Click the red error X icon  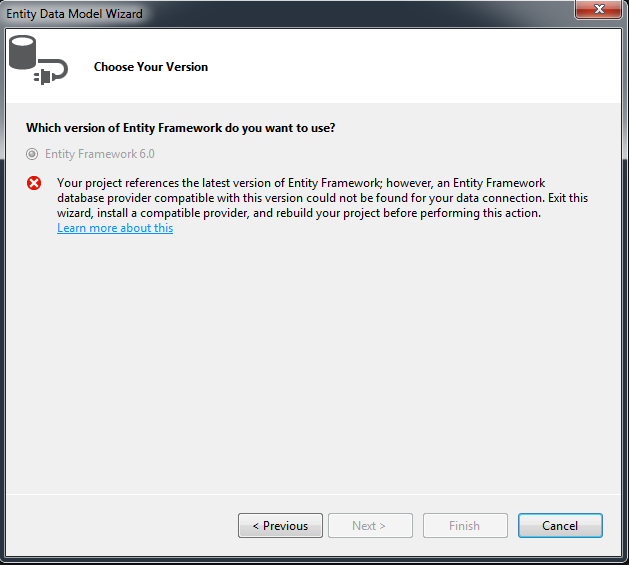(x=34, y=183)
